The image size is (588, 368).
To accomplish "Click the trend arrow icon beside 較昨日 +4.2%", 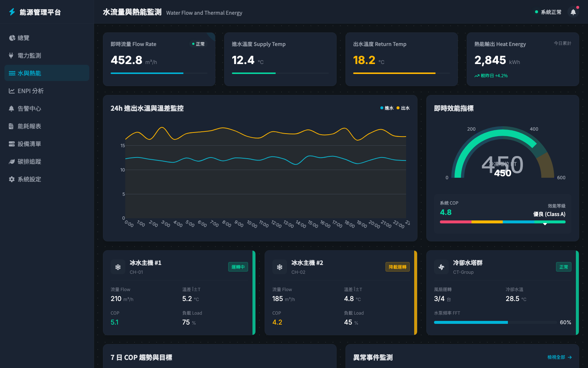I will point(477,76).
